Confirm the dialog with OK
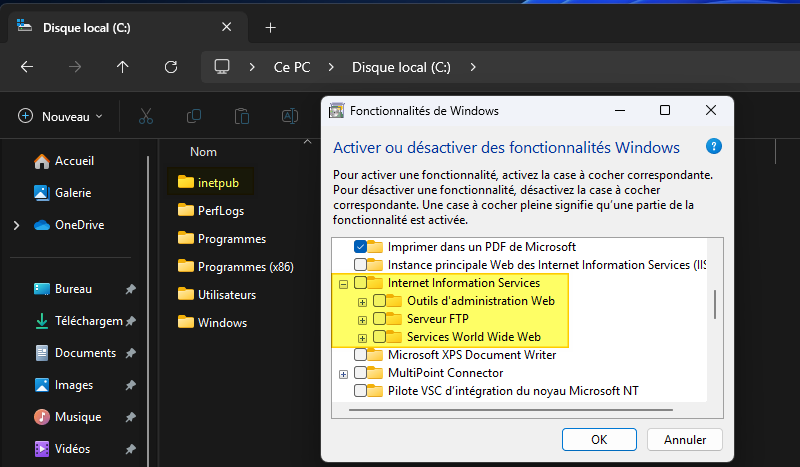The width and height of the screenshot is (800, 467). pos(599,439)
